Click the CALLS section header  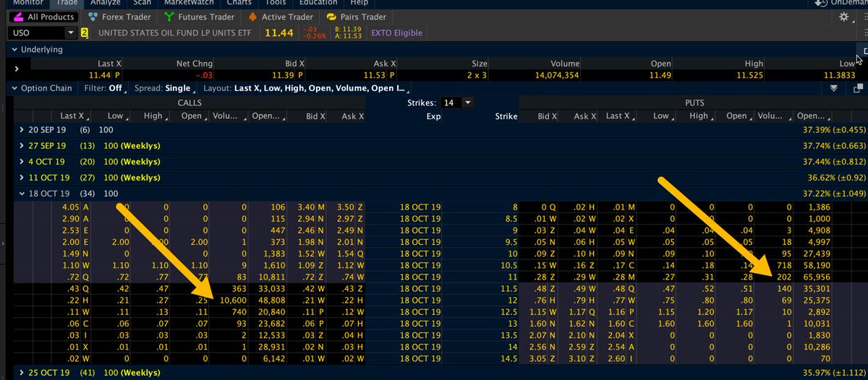point(190,103)
